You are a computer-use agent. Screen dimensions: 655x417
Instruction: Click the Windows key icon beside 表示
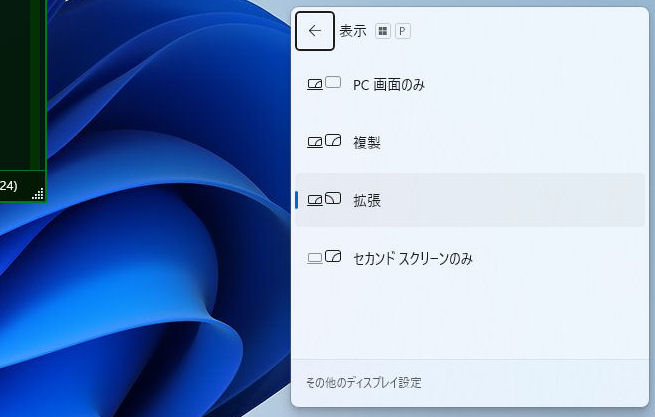coord(383,31)
